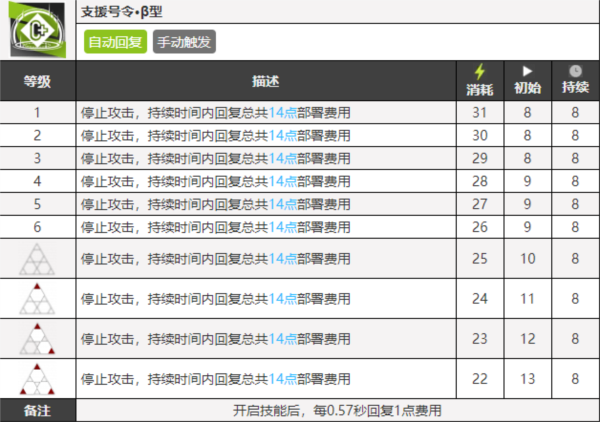Viewport: 600px width, 422px height.
Task: Click the empty mastery triangle icon, cost 25 row
Action: (x=37, y=259)
